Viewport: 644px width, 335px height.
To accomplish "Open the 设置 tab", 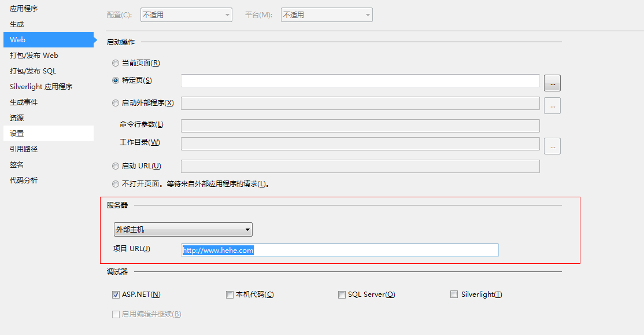I will (49, 134).
